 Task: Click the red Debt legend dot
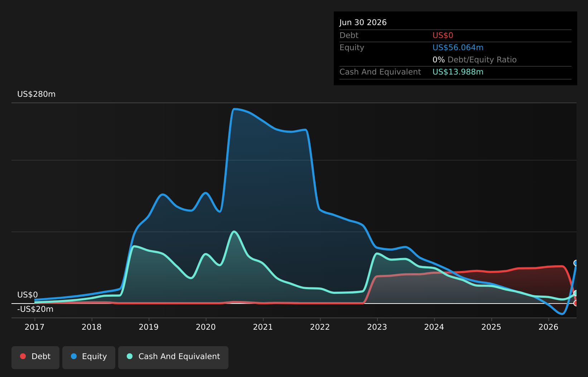click(23, 356)
